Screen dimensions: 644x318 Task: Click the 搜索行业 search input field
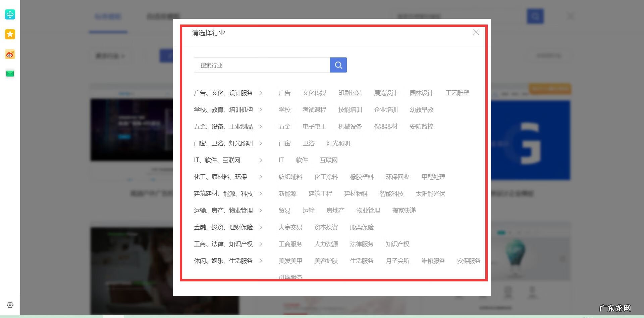pos(262,65)
